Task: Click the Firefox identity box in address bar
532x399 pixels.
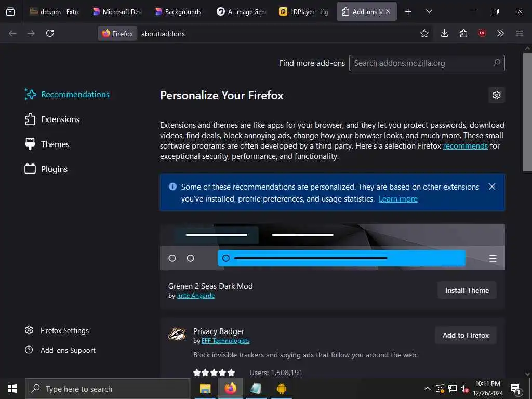Action: pos(117,34)
